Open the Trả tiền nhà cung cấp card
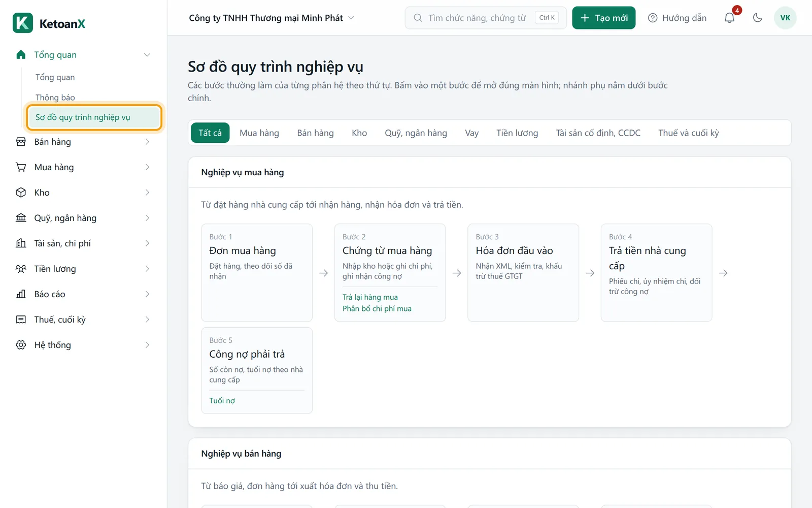The image size is (812, 508). click(x=656, y=273)
